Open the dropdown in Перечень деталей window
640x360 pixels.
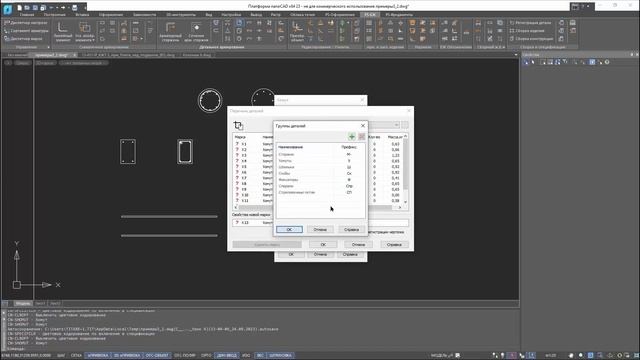tap(396, 125)
